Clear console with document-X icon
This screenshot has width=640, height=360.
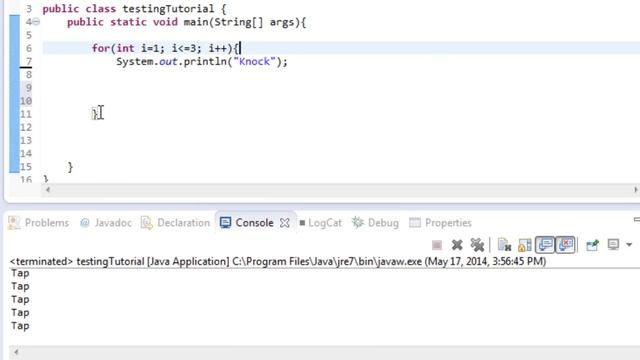click(x=504, y=245)
